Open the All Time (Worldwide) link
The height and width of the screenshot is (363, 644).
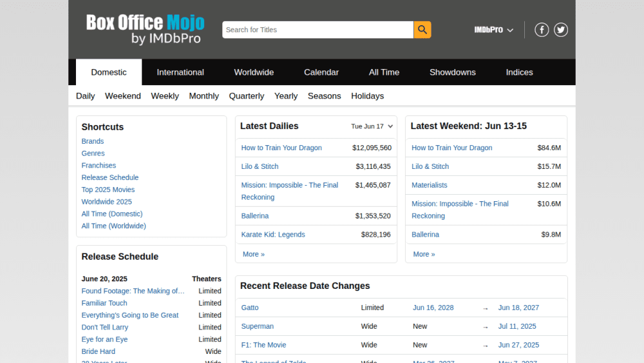[x=113, y=226]
